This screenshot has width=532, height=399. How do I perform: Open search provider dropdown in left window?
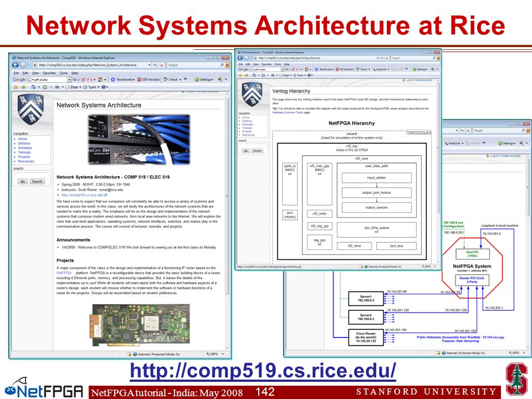pos(227,65)
